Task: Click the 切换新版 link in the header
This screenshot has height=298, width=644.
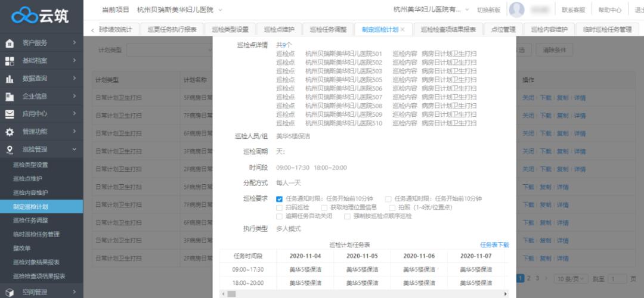Action: tap(488, 10)
